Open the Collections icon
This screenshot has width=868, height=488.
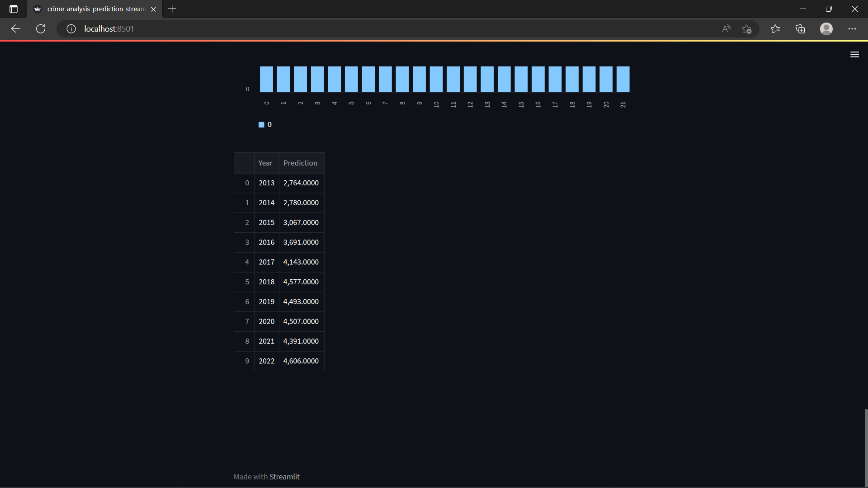pos(800,29)
